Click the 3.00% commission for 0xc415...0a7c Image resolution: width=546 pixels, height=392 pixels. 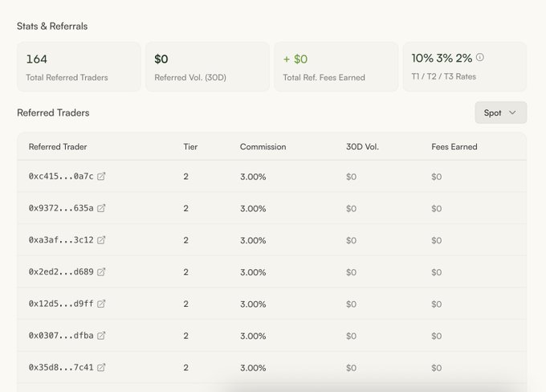253,177
